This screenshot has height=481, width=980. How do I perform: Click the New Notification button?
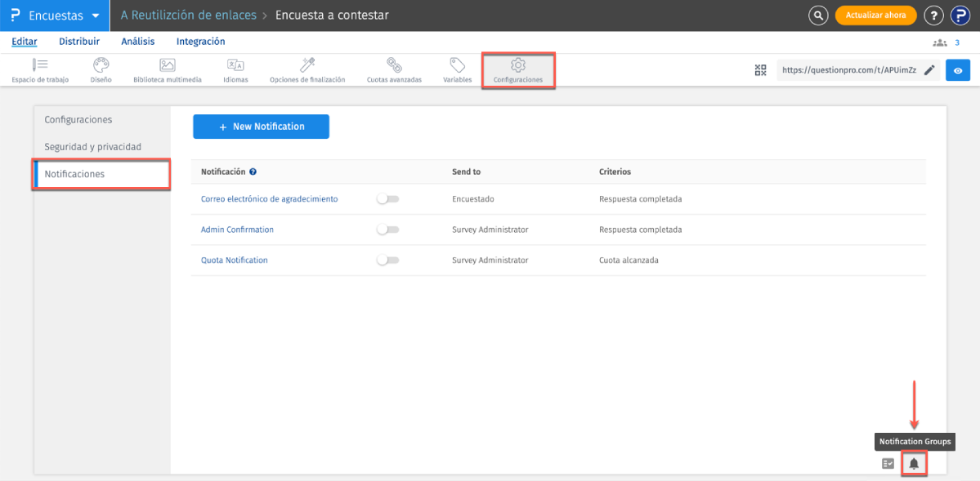(261, 127)
